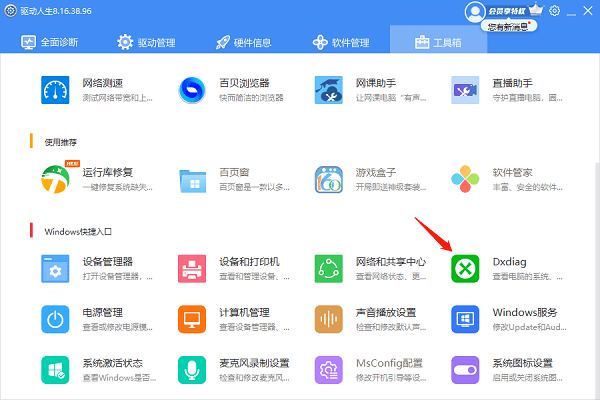The width and height of the screenshot is (600, 400).
Task: Open the 软件管家 colorful icon
Action: click(x=465, y=179)
